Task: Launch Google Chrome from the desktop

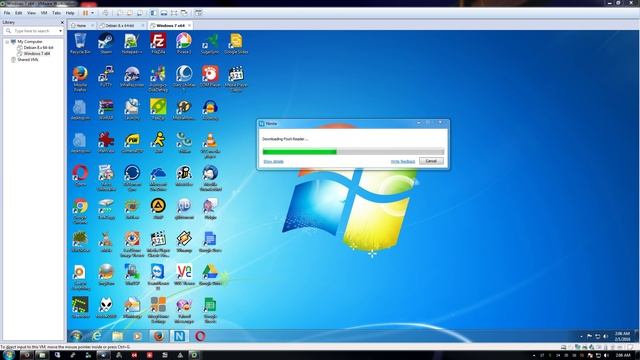Action: coord(80,211)
